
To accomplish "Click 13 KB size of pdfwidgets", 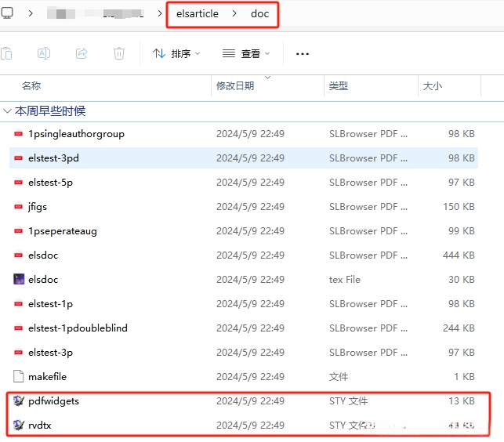I will tap(462, 400).
